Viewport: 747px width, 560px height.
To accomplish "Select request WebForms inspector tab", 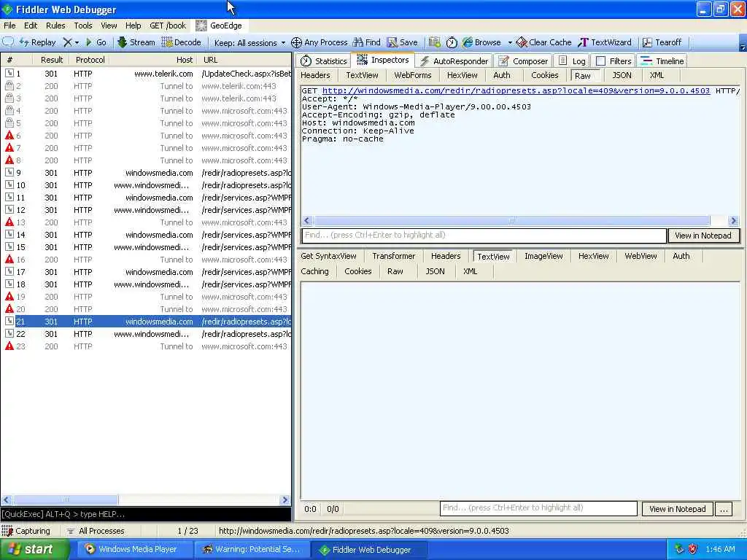I will [x=413, y=75].
